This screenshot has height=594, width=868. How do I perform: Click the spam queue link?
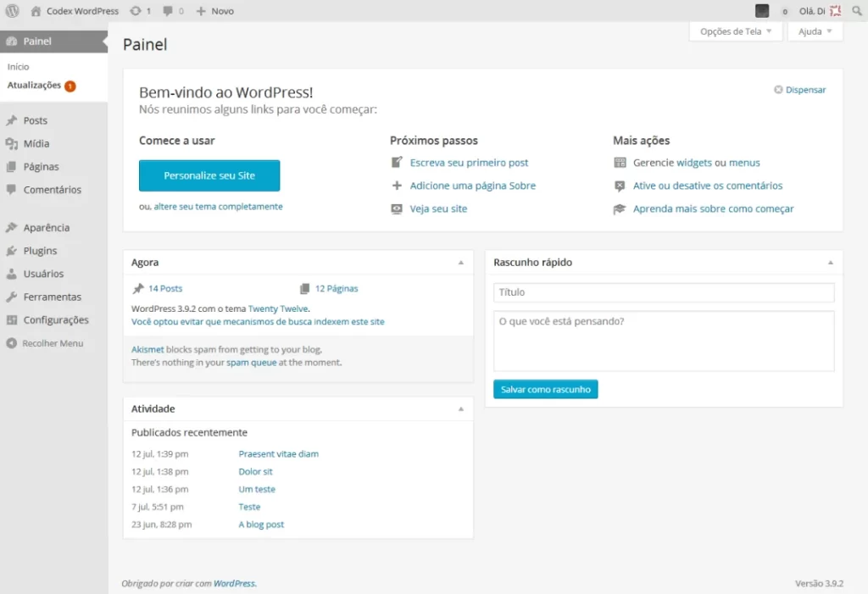[x=251, y=363]
